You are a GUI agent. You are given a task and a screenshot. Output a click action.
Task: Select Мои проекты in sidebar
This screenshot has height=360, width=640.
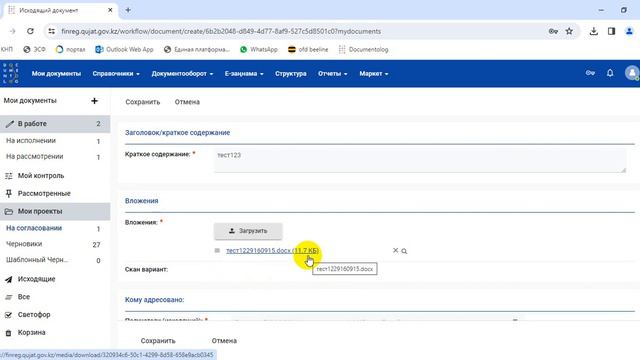[55, 211]
